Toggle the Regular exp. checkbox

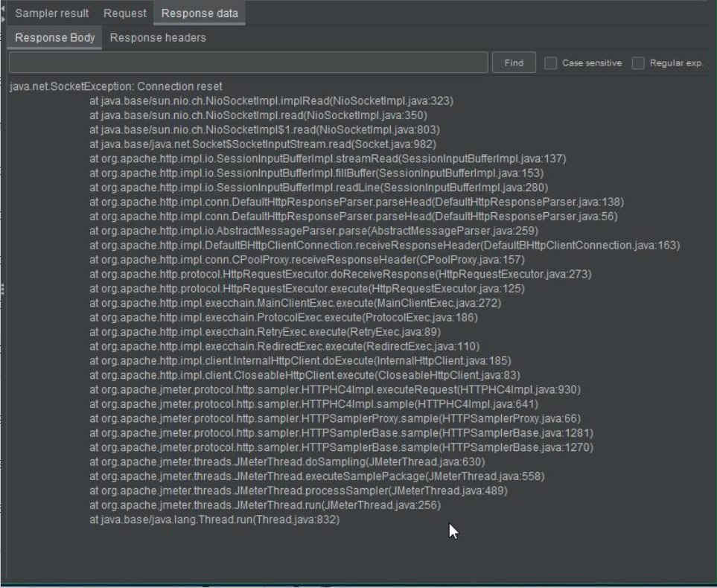pos(638,63)
